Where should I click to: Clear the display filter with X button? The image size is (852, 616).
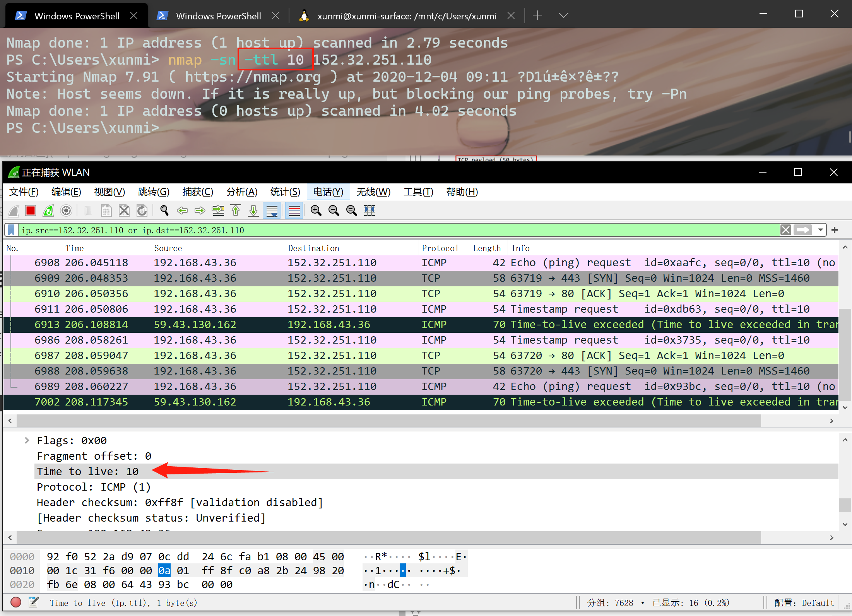tap(785, 230)
